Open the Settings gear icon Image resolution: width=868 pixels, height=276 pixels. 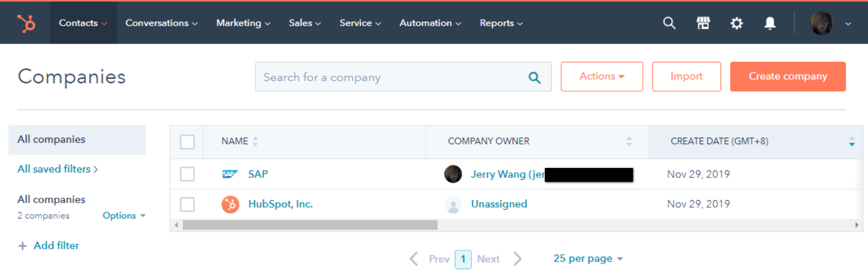(736, 23)
